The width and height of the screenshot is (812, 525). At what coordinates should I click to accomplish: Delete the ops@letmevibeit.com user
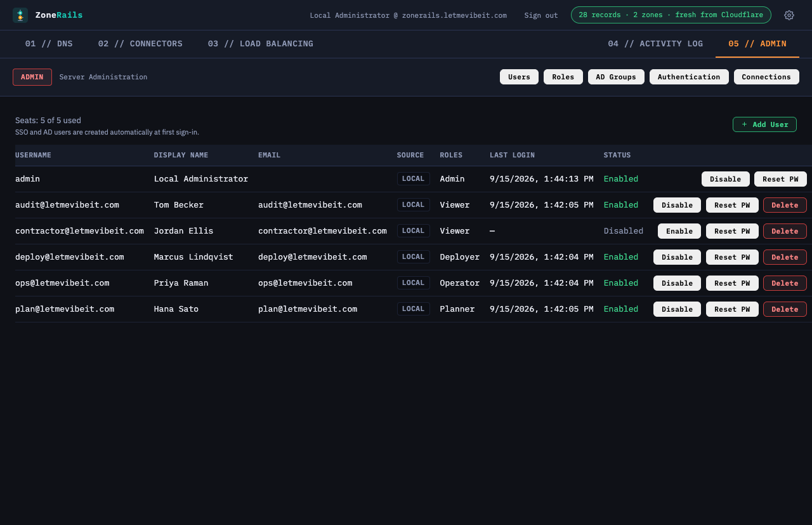[785, 283]
